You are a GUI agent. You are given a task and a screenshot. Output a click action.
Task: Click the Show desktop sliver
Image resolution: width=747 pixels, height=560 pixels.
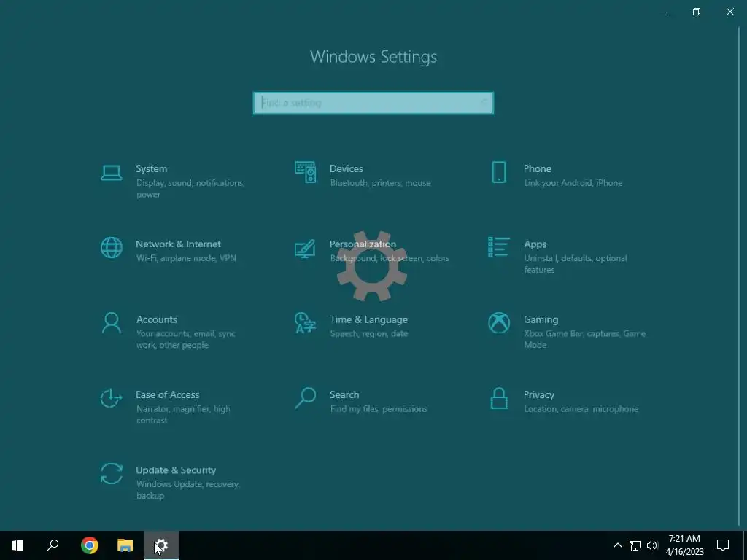[x=745, y=545]
